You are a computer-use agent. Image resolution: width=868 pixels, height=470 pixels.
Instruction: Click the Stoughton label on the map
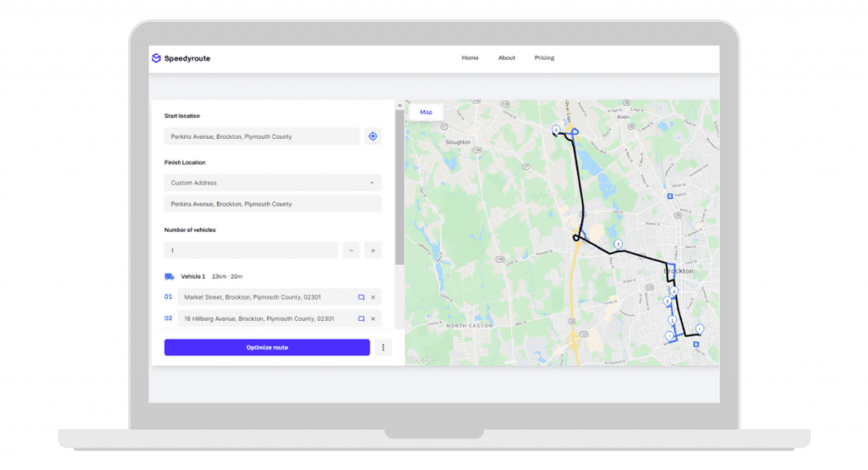(458, 142)
